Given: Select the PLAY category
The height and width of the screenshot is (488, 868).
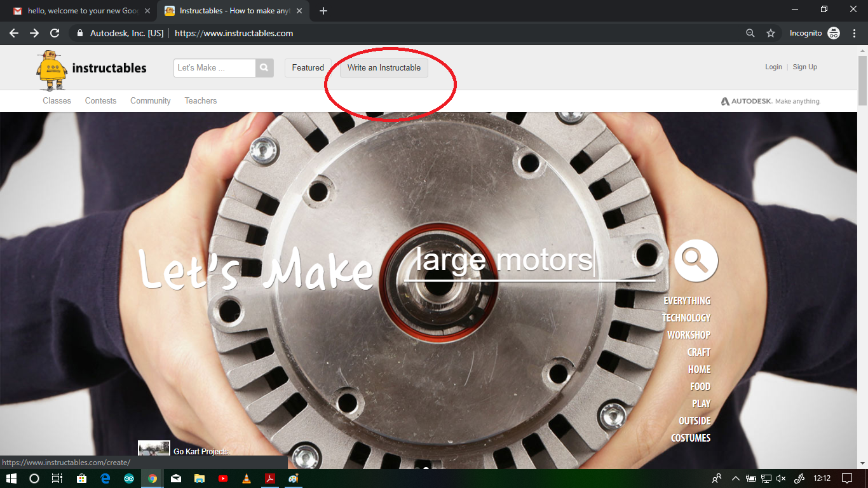Looking at the screenshot, I should (702, 403).
